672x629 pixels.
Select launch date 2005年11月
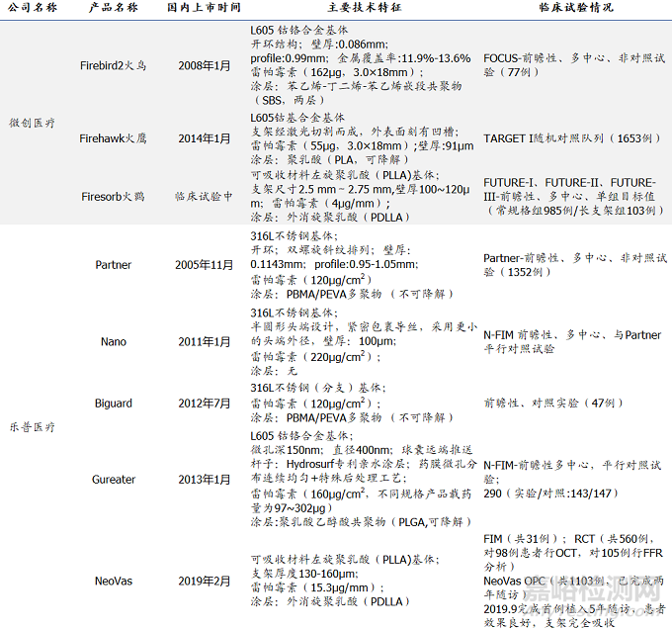pos(204,265)
